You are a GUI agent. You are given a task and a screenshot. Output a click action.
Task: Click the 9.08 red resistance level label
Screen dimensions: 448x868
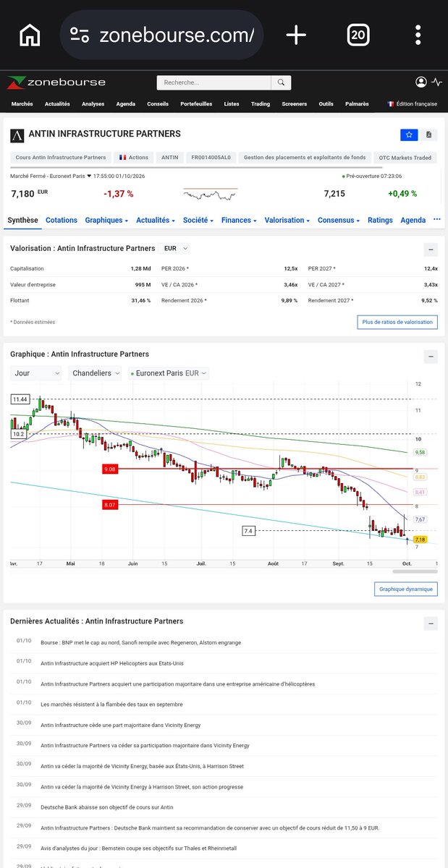[110, 469]
